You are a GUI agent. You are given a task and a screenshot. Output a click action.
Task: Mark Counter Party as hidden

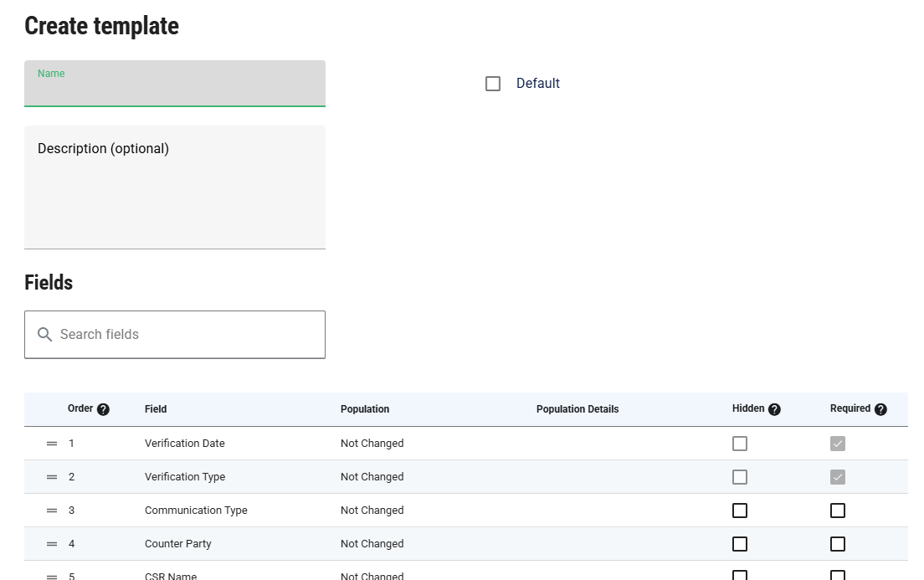pyautogui.click(x=740, y=544)
